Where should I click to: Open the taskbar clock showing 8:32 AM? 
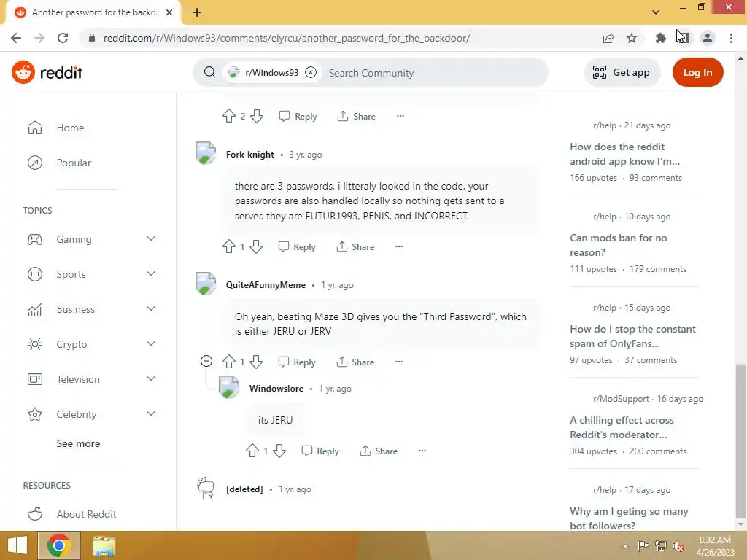715,545
